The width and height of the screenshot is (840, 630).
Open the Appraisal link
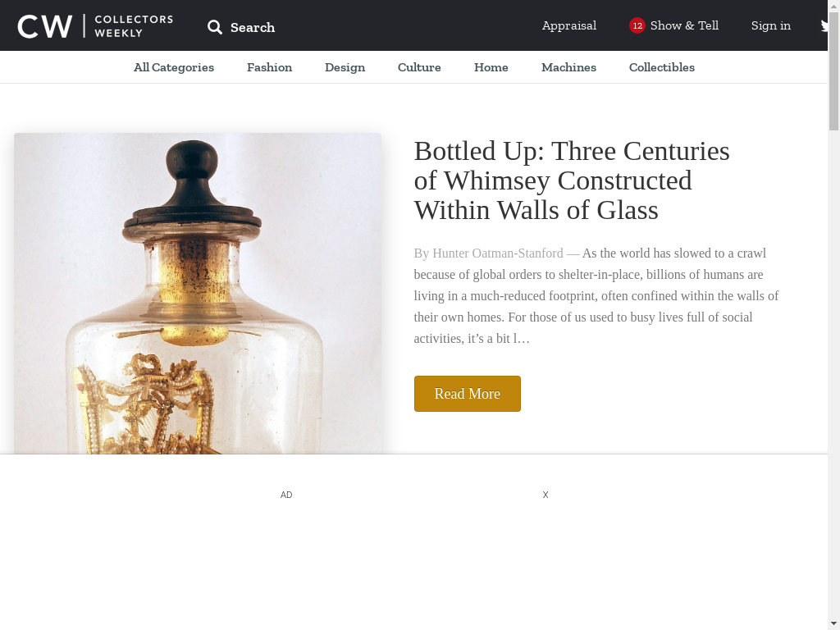tap(569, 25)
